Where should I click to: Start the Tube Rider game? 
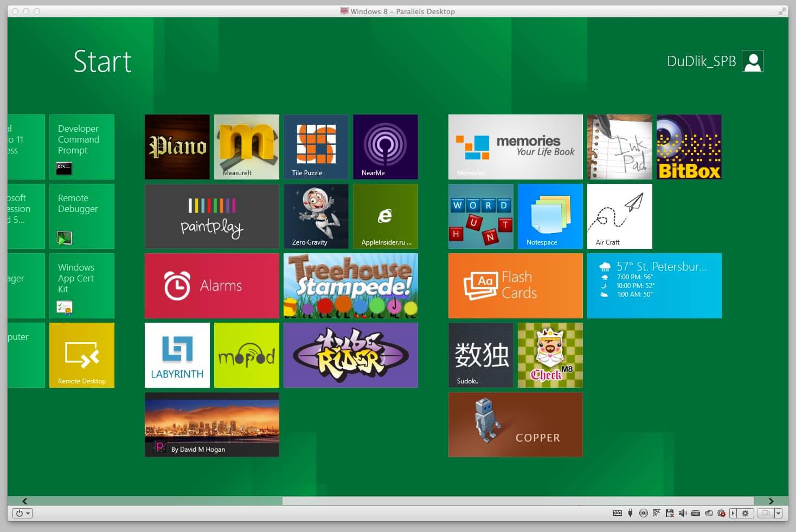click(x=351, y=355)
